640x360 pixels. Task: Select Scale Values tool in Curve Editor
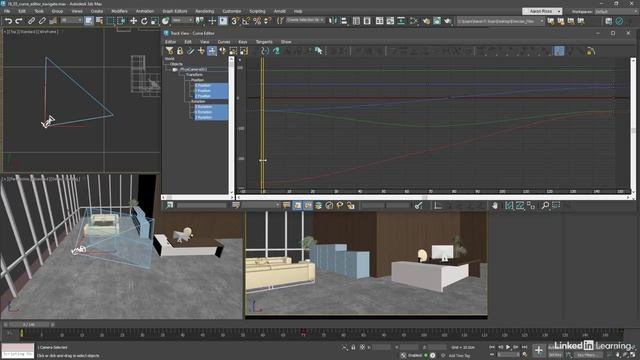click(244, 51)
